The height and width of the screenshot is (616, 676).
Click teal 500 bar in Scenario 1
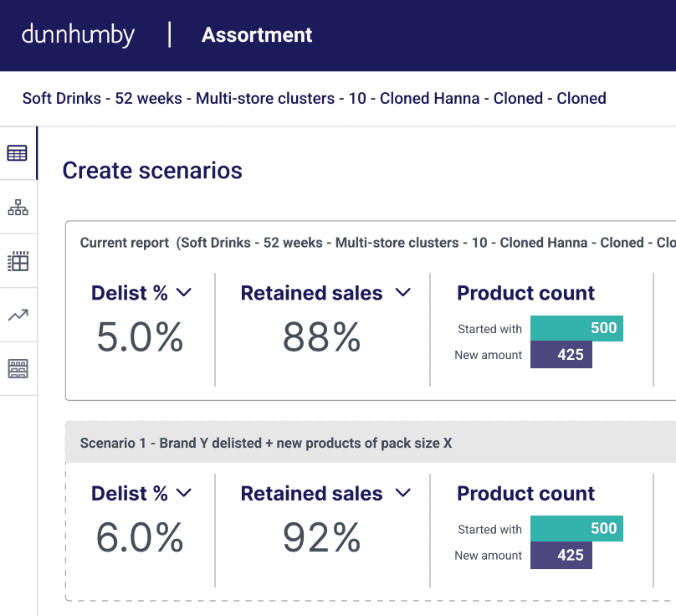coord(576,529)
